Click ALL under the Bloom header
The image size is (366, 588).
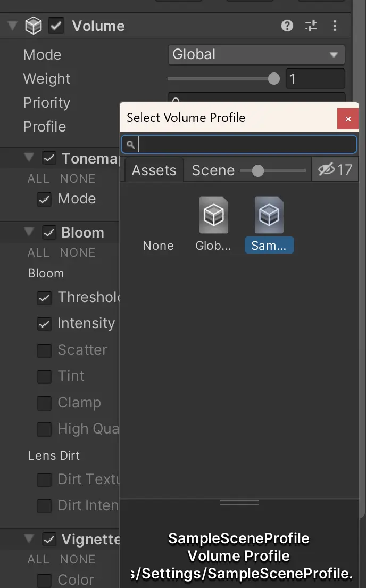point(38,253)
